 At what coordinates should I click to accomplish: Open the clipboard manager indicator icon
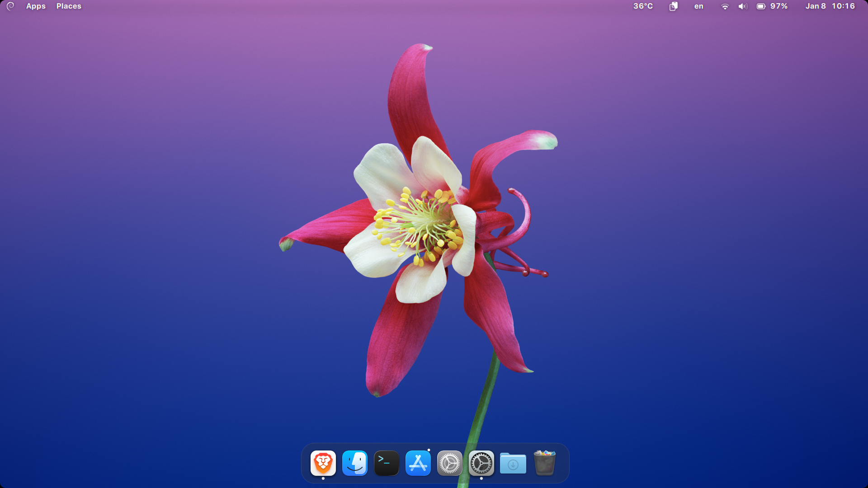tap(673, 6)
